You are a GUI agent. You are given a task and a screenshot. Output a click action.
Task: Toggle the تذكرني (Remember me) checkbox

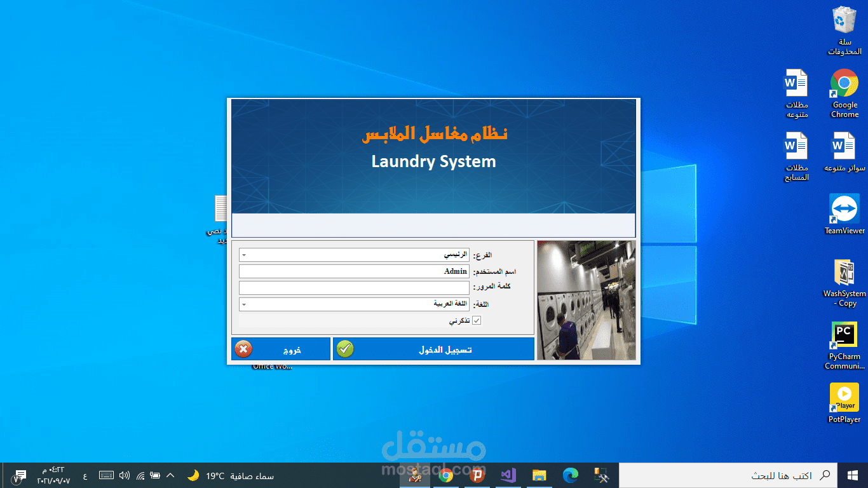click(476, 320)
